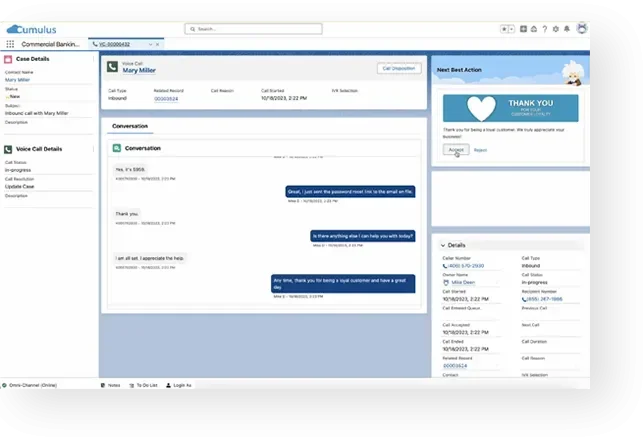
Task: Open the Mary Miller contact link
Action: point(17,79)
